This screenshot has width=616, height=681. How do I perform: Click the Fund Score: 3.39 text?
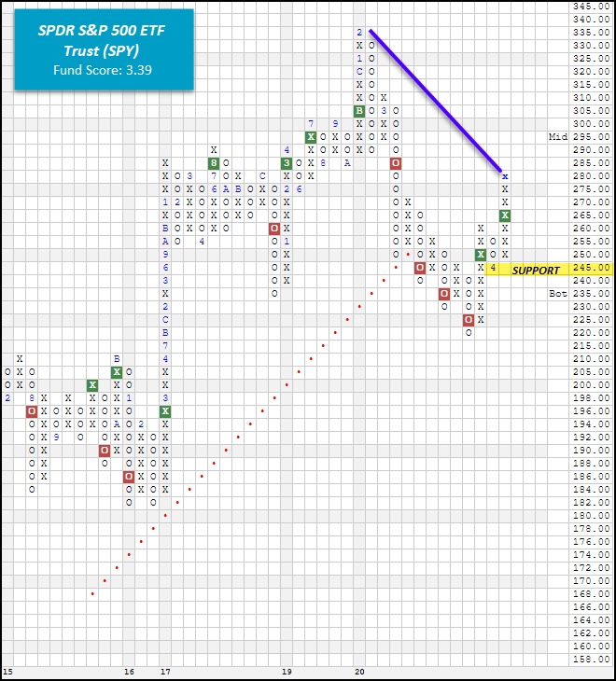103,70
